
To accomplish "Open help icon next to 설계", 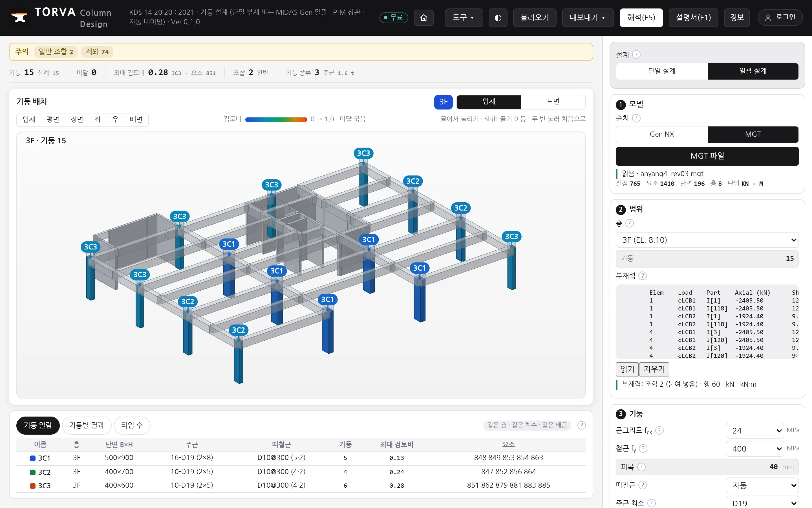I will [x=636, y=54].
